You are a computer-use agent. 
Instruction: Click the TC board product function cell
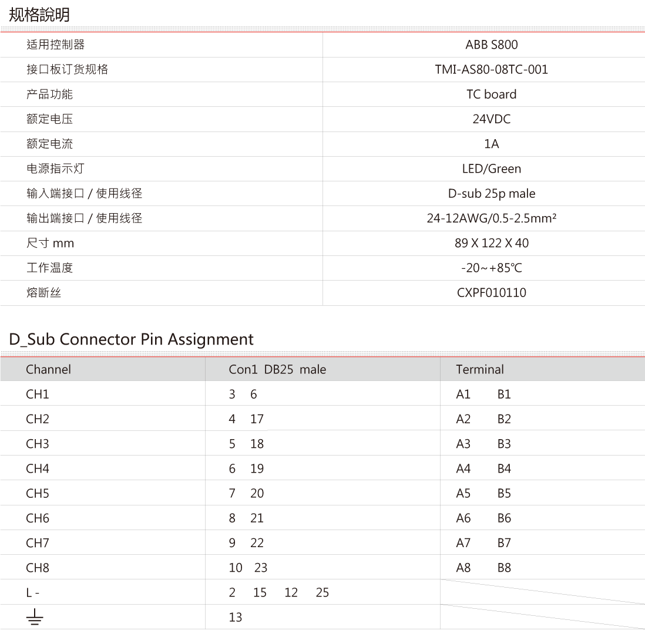pyautogui.click(x=491, y=94)
